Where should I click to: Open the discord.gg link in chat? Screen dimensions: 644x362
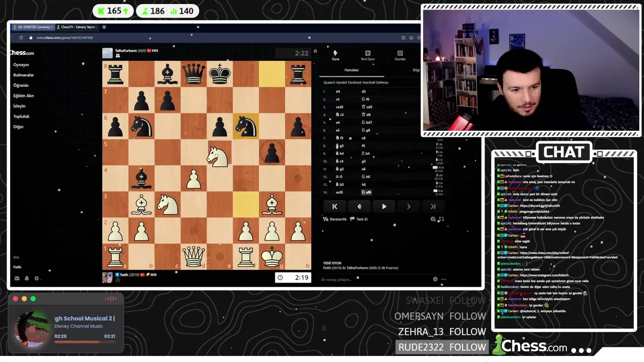[x=540, y=206]
